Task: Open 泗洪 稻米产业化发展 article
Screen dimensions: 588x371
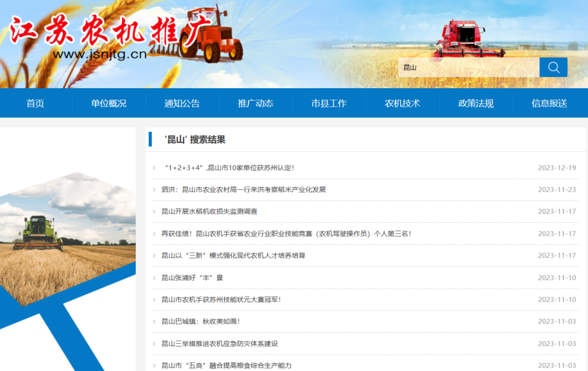Action: (243, 190)
